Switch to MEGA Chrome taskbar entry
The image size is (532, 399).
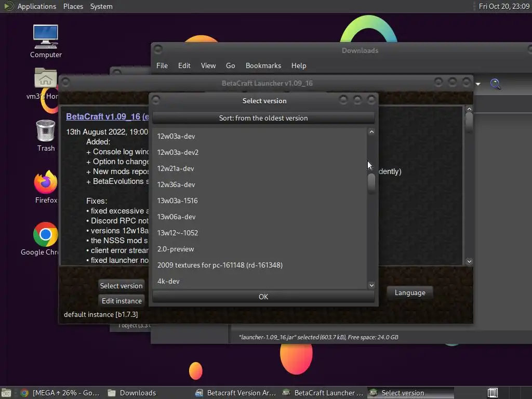click(x=60, y=393)
